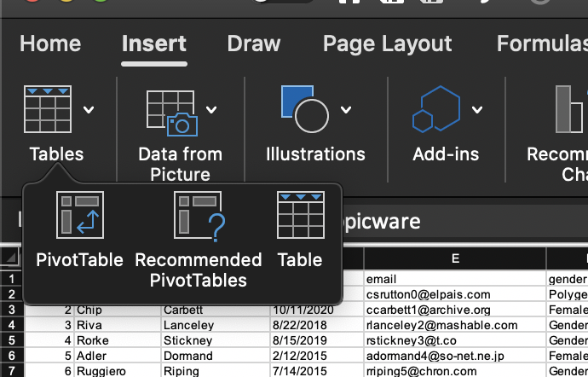Select the date cell 8/22/2018
This screenshot has width=588, height=377.
(317, 325)
